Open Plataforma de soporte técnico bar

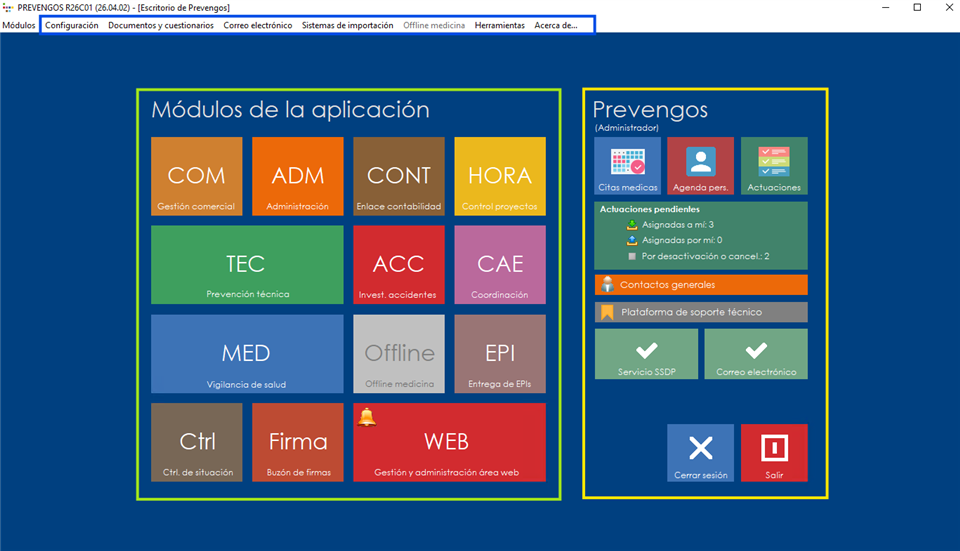701,312
